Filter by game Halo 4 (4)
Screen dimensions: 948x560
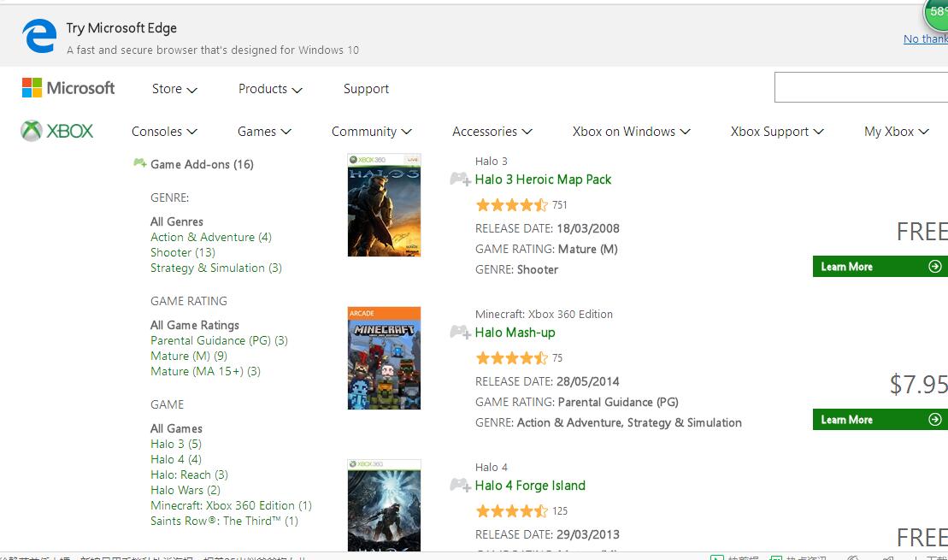176,459
